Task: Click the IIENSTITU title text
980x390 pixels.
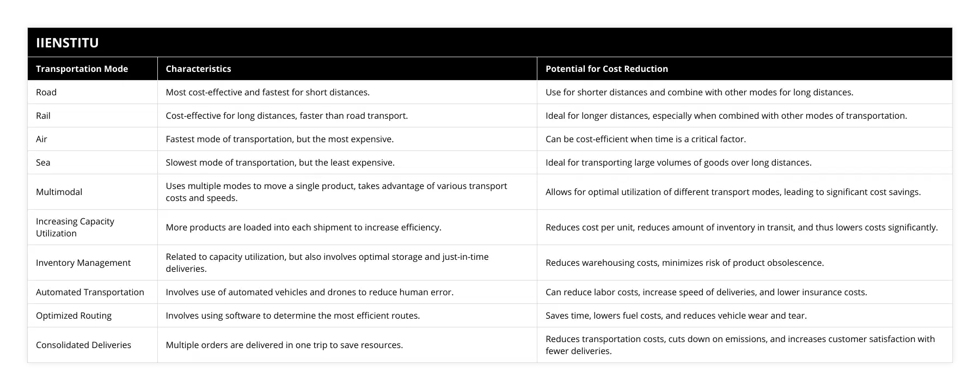Action: click(67, 42)
